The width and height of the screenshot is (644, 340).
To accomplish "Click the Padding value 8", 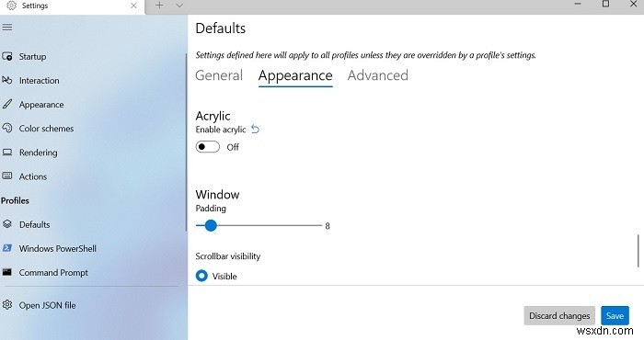I will point(328,225).
